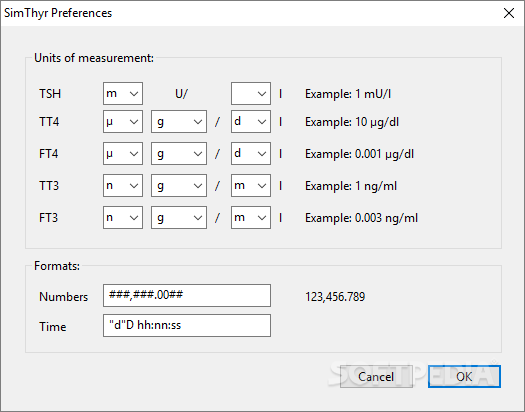Open the FT3 volume prefix dropdown showing m
Viewport: 525px width, 412px height.
click(251, 218)
